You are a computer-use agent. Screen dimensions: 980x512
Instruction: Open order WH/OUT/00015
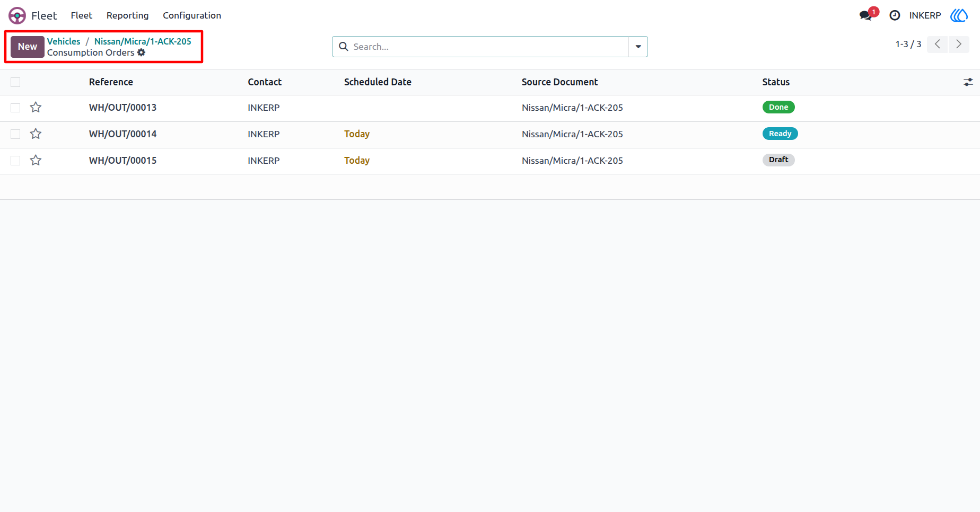(122, 161)
